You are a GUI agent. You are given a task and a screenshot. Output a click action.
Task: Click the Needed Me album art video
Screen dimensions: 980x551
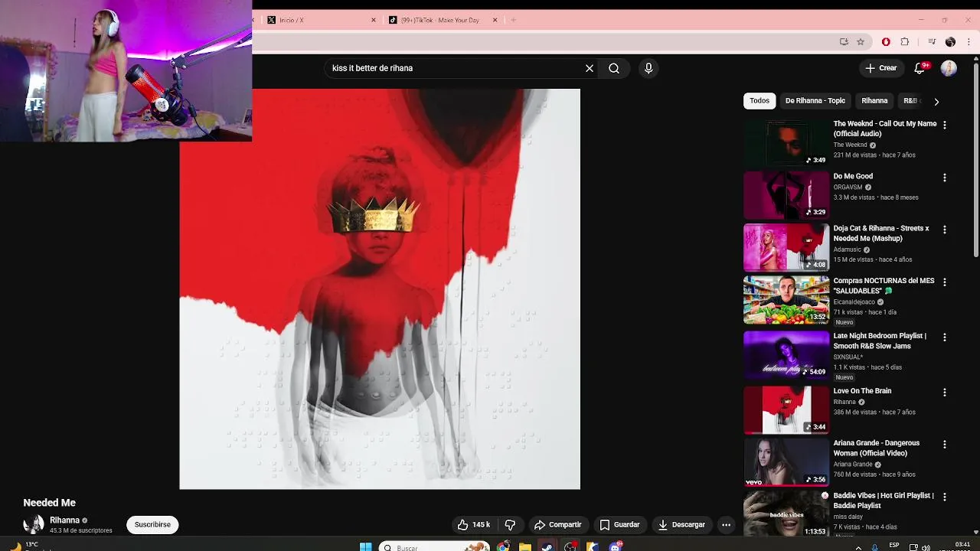(x=380, y=289)
